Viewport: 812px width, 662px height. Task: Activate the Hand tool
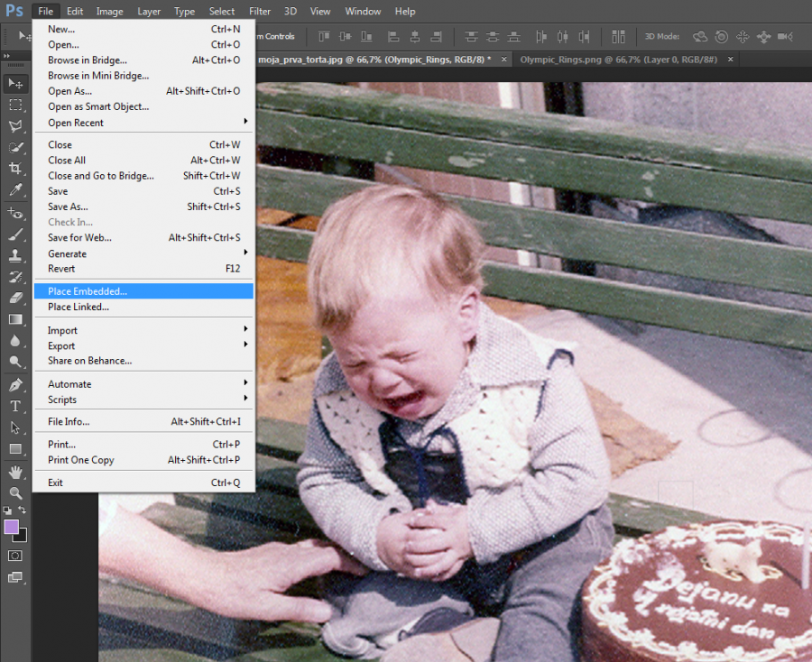15,472
